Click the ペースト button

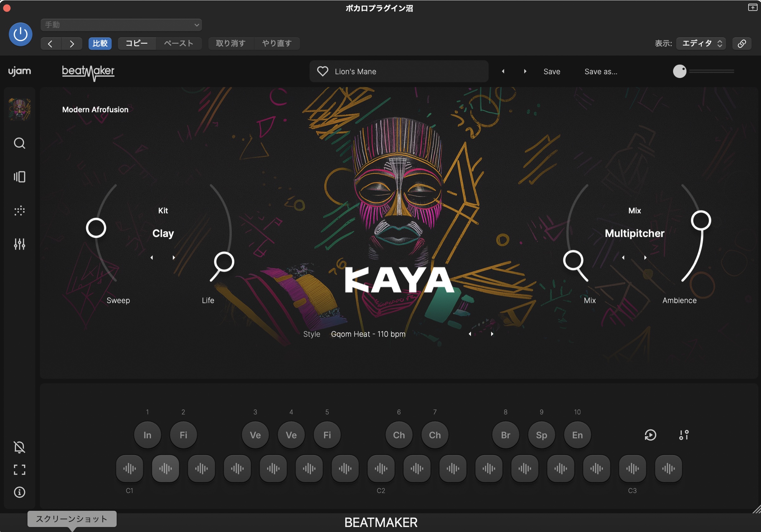tap(179, 43)
